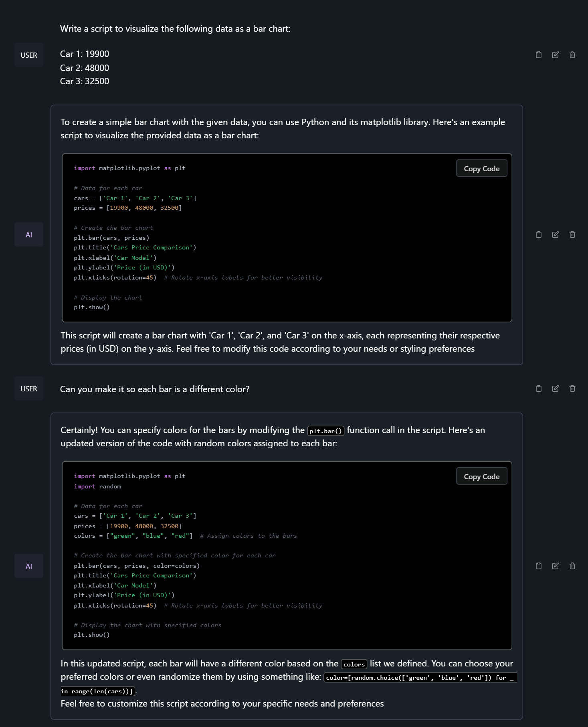Delete the second AI response with colors code
Screen dimensions: 588x727
(572, 566)
